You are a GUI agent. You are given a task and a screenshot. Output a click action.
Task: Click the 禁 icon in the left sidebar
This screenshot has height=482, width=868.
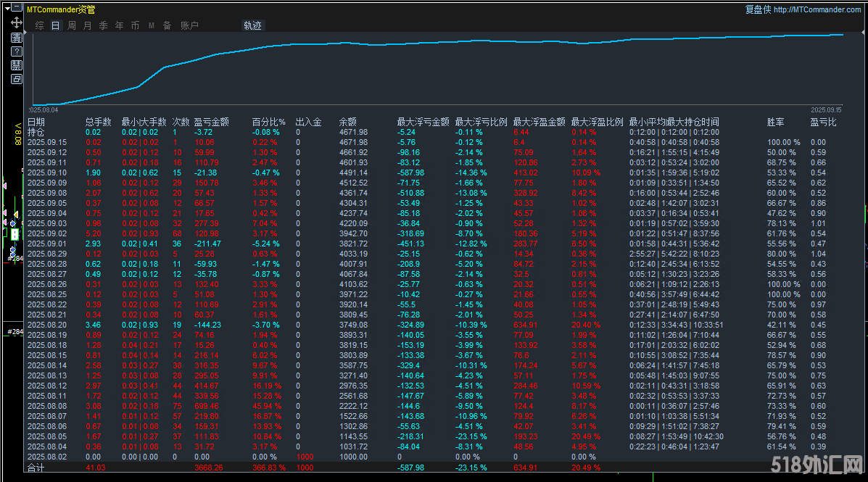[17, 65]
